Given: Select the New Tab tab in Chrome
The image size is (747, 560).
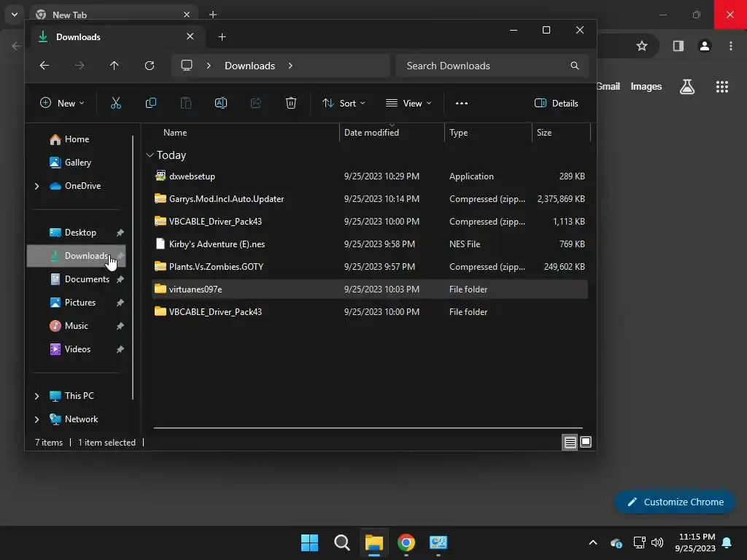Looking at the screenshot, I should (113, 15).
